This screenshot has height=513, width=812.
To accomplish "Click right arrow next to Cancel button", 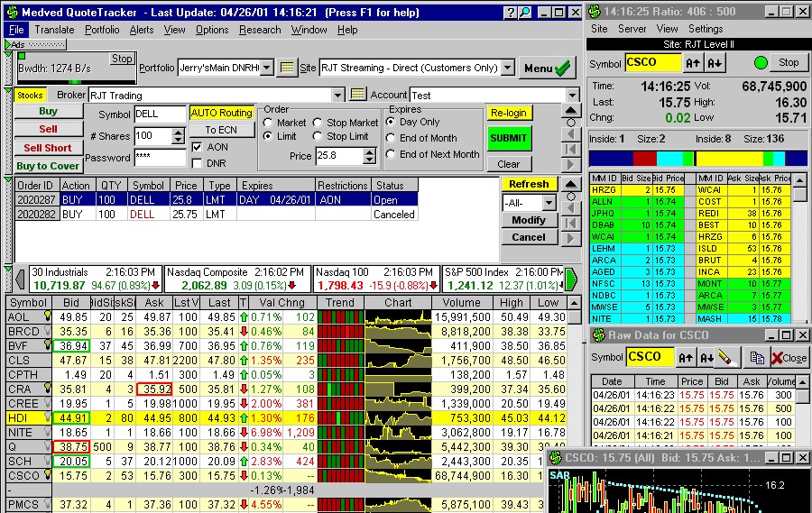I will (x=570, y=238).
